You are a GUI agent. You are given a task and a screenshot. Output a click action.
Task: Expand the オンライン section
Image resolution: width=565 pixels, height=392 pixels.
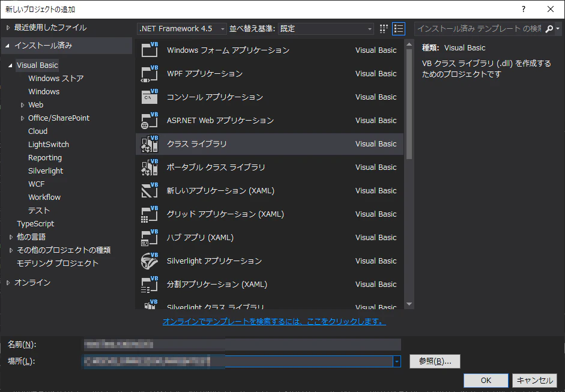tap(8, 283)
